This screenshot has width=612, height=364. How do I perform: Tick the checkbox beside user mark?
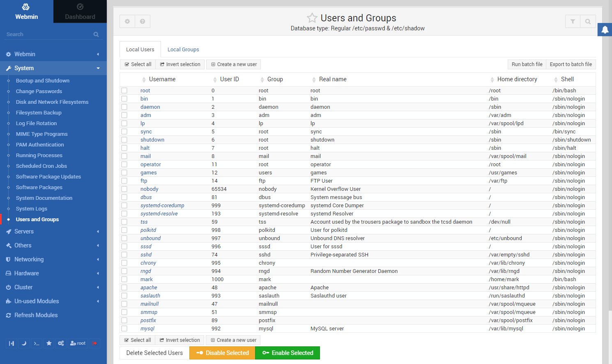pos(124,279)
